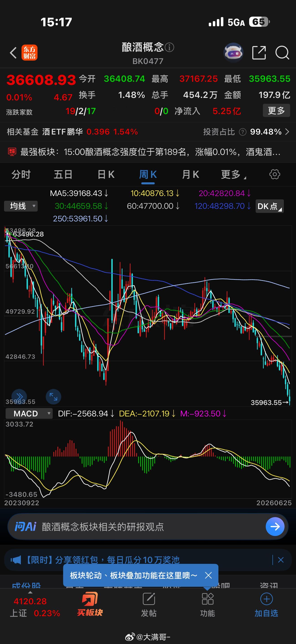Image resolution: width=296 pixels, height=644 pixels.
Task: Open 功能 features grid icon
Action: (207, 599)
